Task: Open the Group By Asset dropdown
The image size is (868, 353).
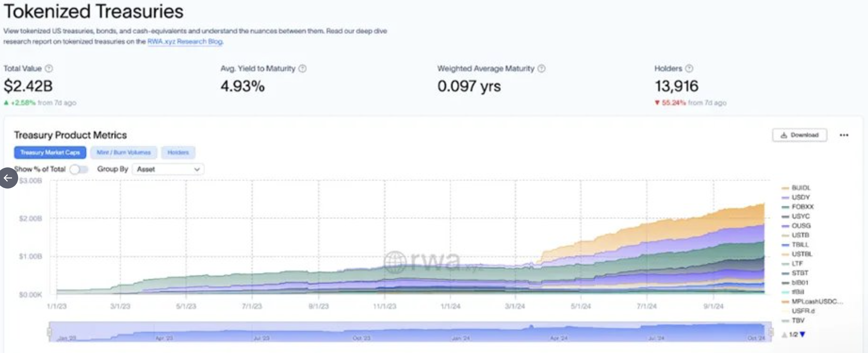Action: (168, 169)
